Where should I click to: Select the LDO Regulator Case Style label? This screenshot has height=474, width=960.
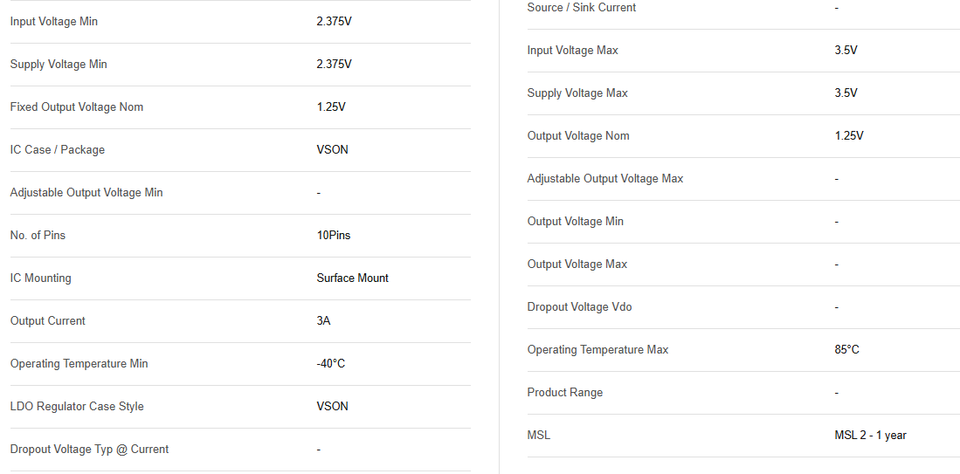click(x=77, y=407)
